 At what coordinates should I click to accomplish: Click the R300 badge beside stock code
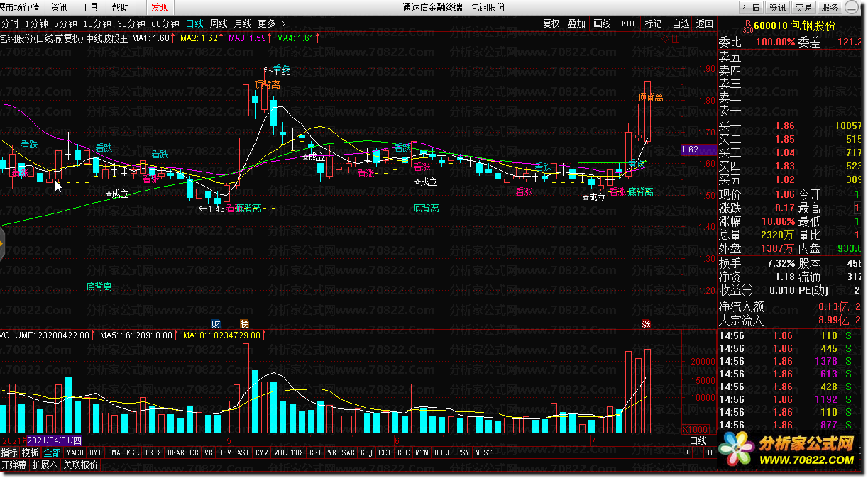(747, 26)
